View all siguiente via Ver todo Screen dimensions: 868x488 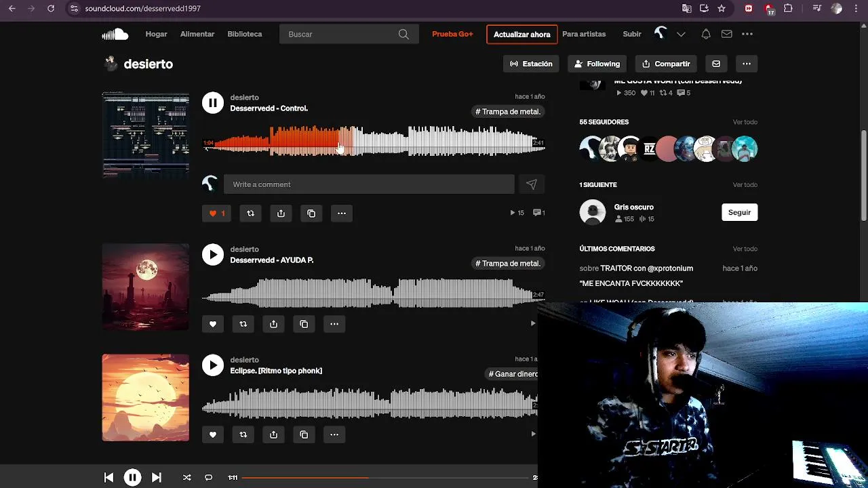pyautogui.click(x=745, y=185)
